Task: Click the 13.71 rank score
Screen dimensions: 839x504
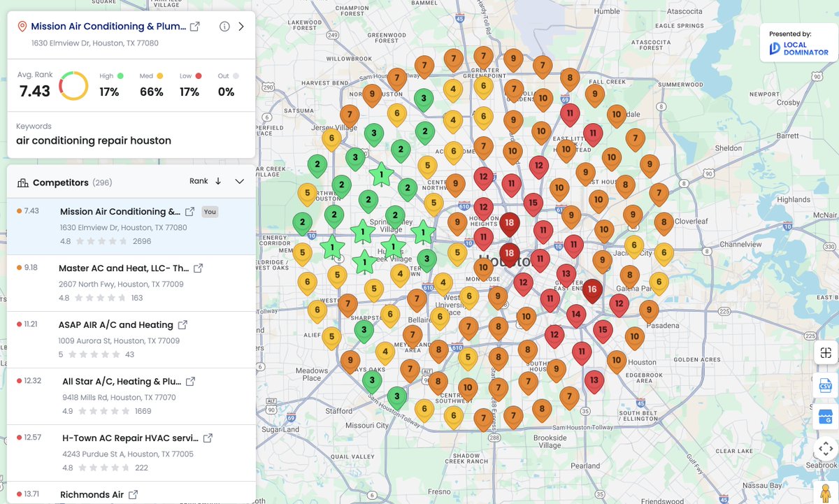Action: point(31,494)
